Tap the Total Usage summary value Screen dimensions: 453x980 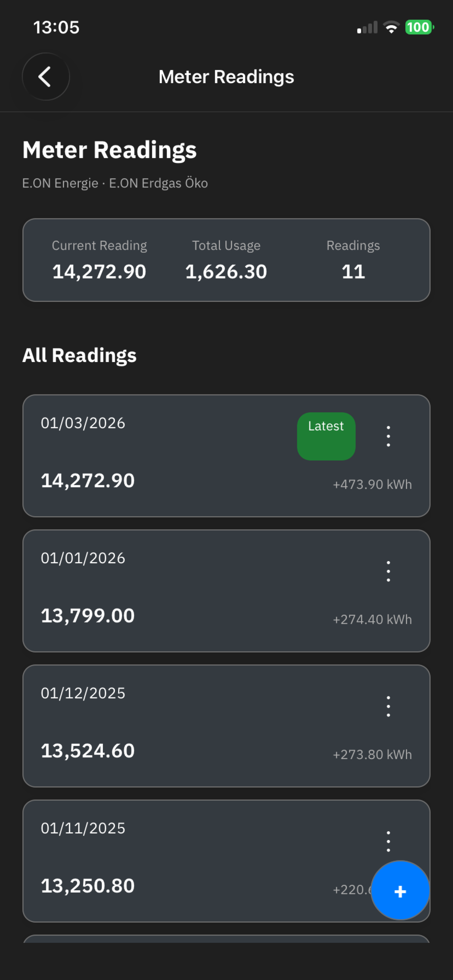pos(226,272)
